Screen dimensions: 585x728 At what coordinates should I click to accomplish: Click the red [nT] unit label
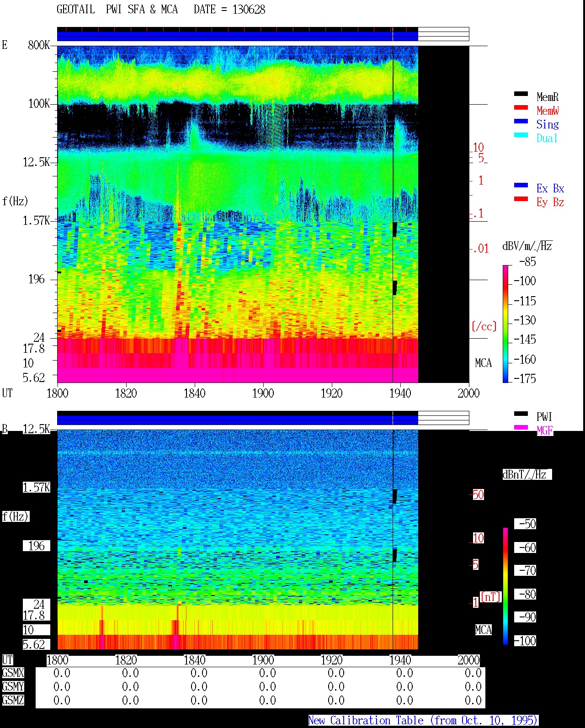coord(491,596)
